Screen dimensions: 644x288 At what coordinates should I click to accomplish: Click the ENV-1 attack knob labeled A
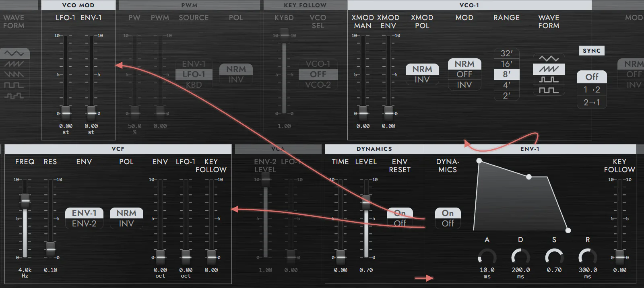[x=487, y=257]
